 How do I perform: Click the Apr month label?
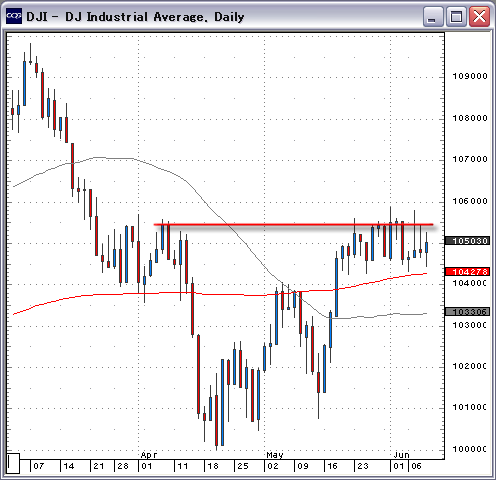[149, 455]
